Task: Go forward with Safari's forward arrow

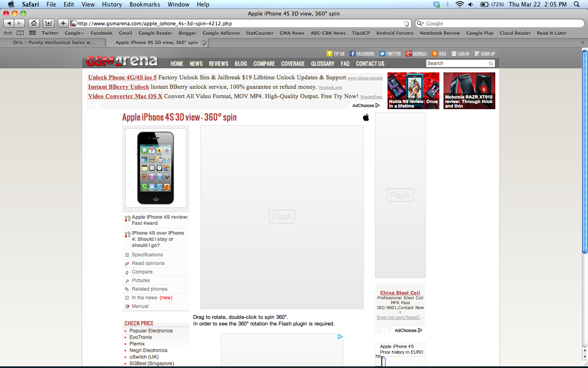Action: (19, 23)
